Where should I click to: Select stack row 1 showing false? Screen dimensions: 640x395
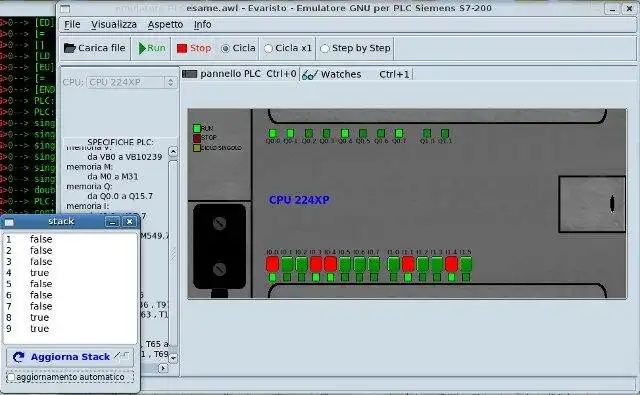coord(70,239)
